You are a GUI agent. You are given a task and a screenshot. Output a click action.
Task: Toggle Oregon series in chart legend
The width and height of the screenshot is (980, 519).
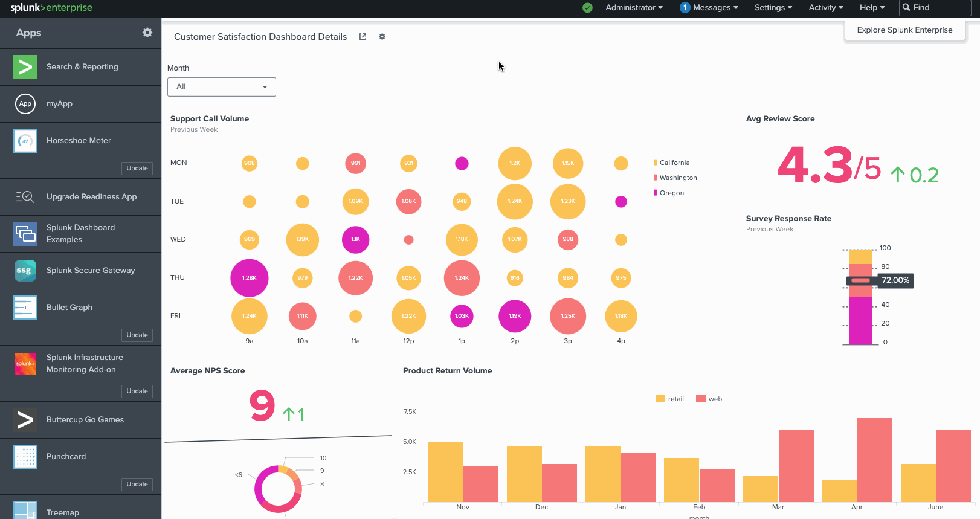point(671,193)
